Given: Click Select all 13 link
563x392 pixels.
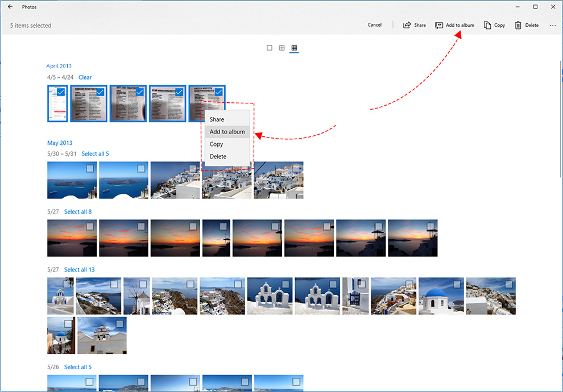Looking at the screenshot, I should point(80,269).
